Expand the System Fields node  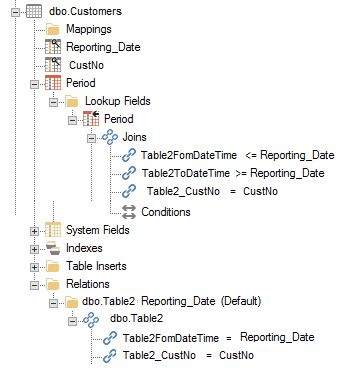click(x=34, y=231)
